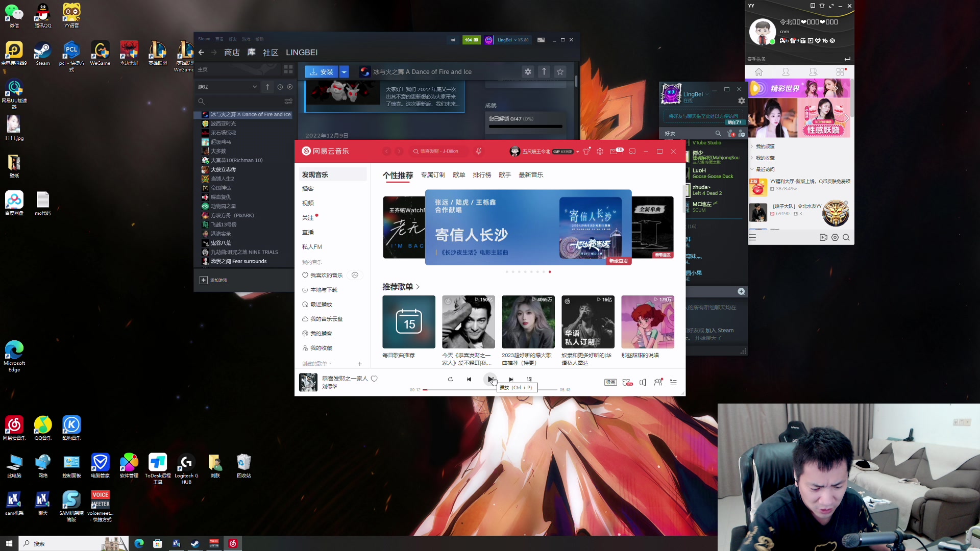Screen dimensions: 980x551
Task: Toggle the volume speaker icon in NetEase
Action: click(643, 382)
